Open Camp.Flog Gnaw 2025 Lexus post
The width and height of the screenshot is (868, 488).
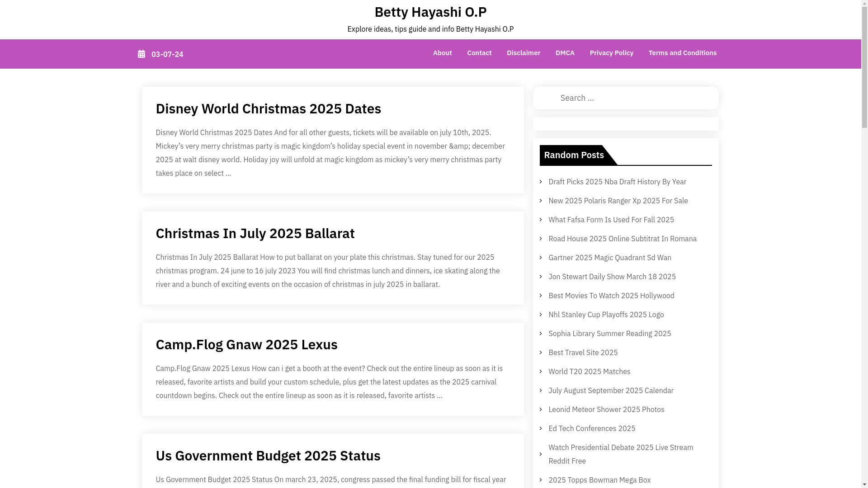tap(246, 344)
